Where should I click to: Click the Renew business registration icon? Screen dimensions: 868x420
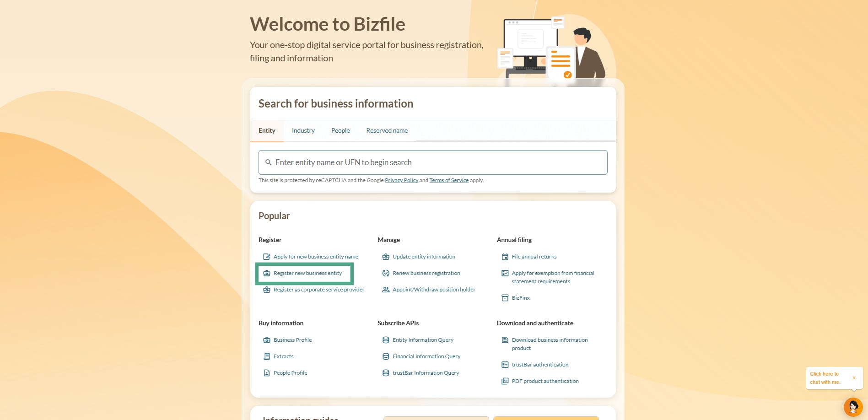pos(386,273)
